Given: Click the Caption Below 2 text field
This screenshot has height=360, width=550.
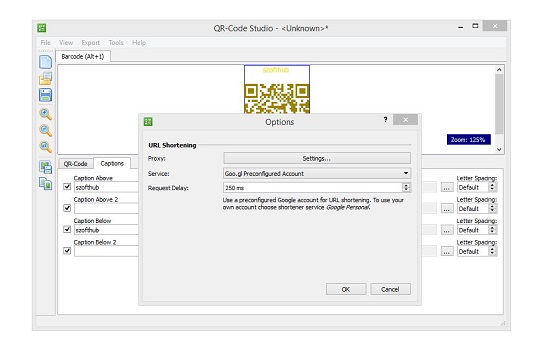Looking at the screenshot, I should [106, 251].
